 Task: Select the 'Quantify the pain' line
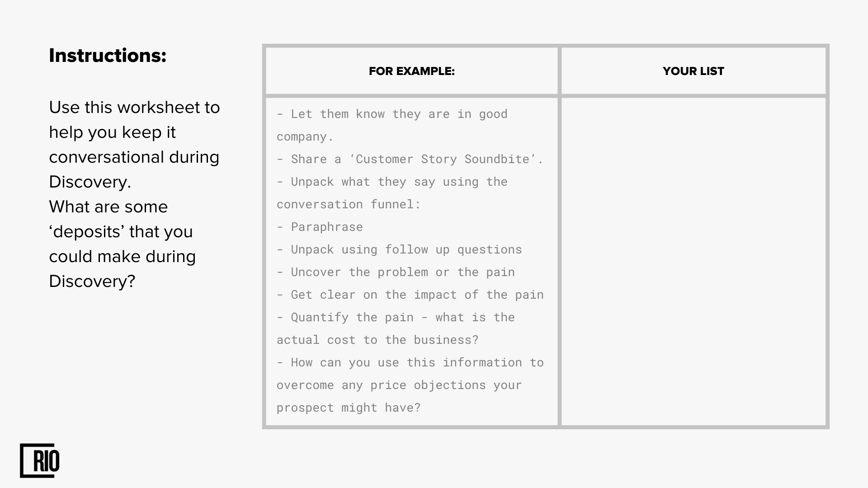point(396,317)
